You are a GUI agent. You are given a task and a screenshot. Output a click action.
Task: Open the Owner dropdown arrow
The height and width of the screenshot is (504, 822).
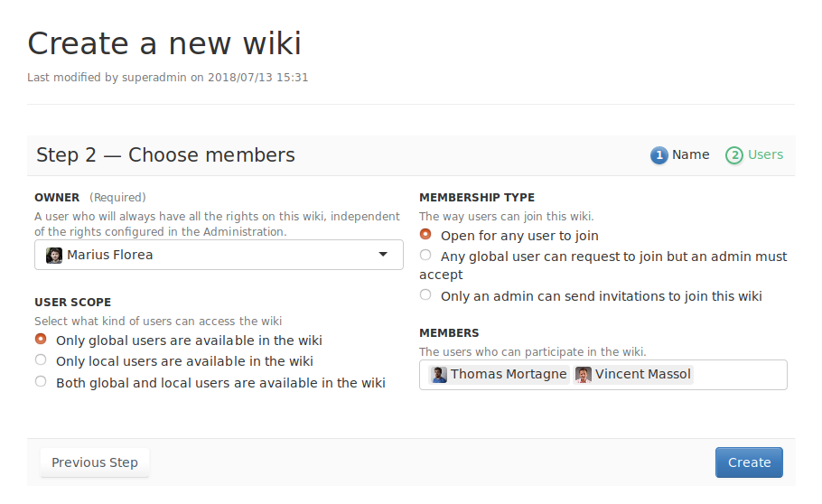(383, 255)
